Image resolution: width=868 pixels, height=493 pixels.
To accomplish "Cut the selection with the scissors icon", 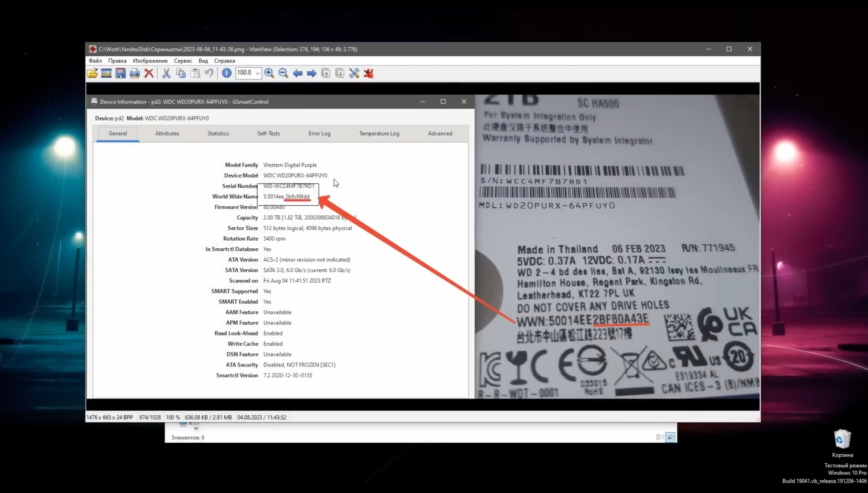I will (x=166, y=73).
